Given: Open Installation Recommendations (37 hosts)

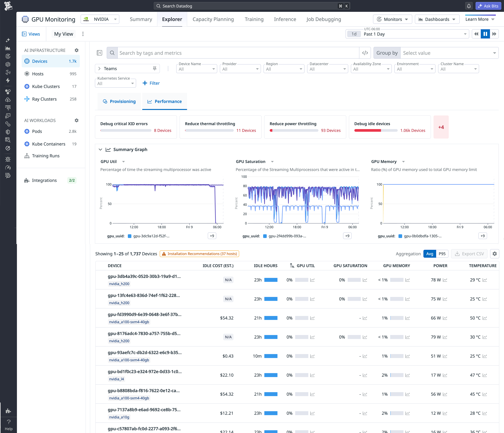Looking at the screenshot, I should pyautogui.click(x=199, y=254).
